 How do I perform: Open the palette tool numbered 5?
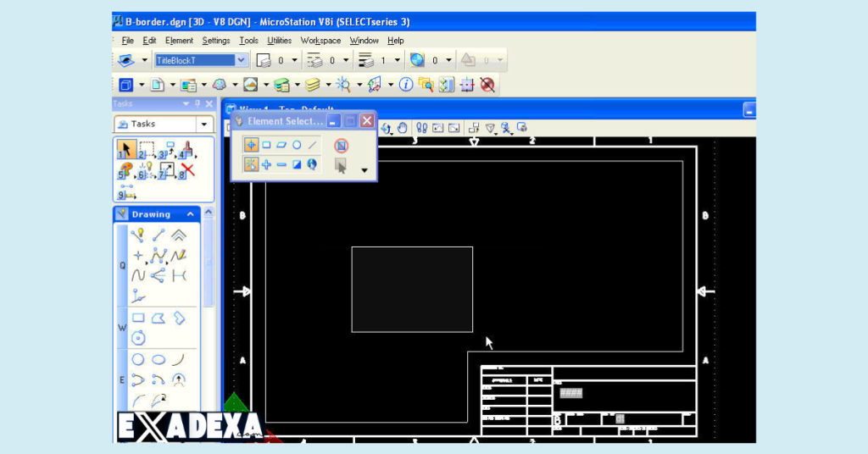click(126, 169)
